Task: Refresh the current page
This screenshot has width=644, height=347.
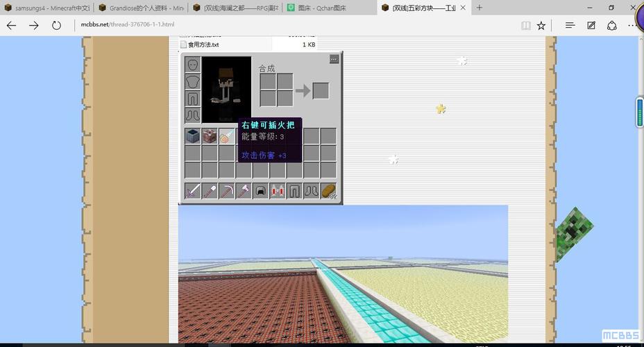Action: point(56,25)
